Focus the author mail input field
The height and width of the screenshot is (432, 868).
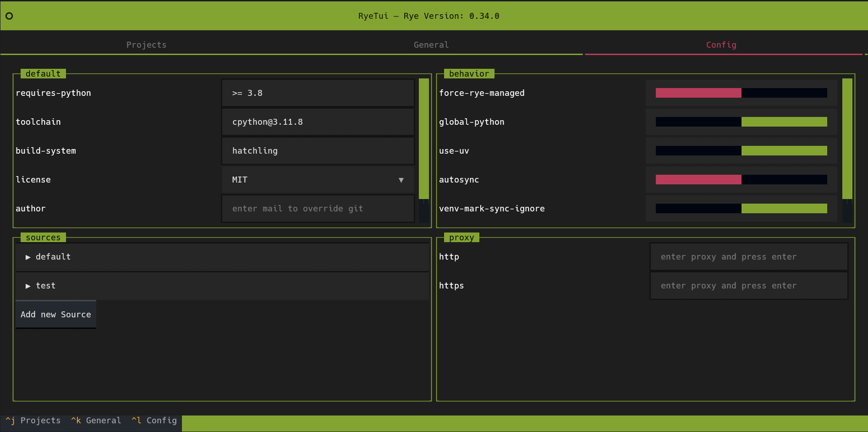[318, 209]
